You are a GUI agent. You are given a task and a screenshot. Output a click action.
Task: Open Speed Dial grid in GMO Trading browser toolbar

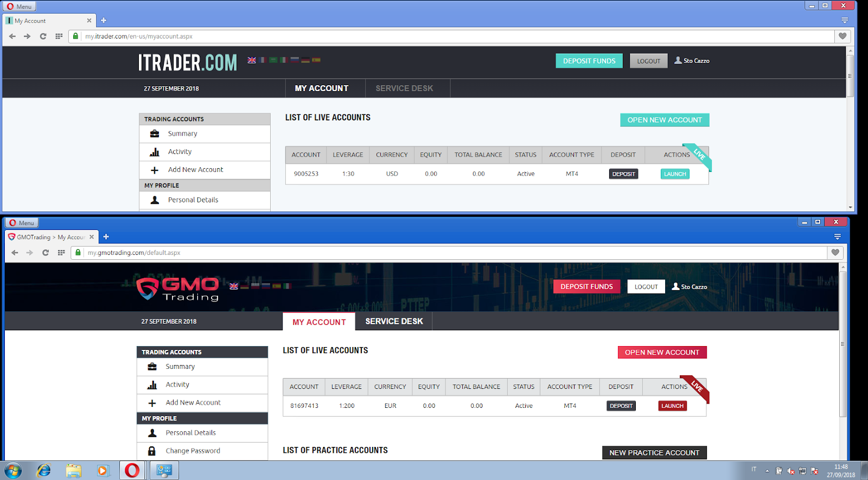pos(61,253)
